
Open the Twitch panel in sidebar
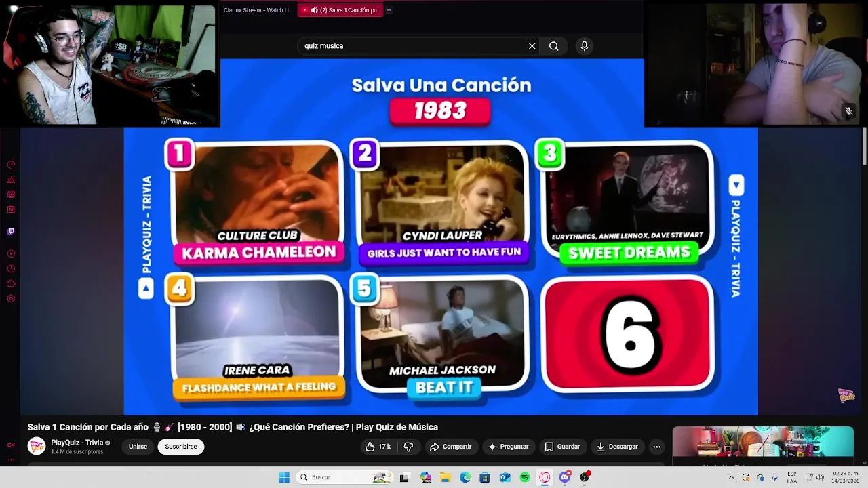point(11,231)
